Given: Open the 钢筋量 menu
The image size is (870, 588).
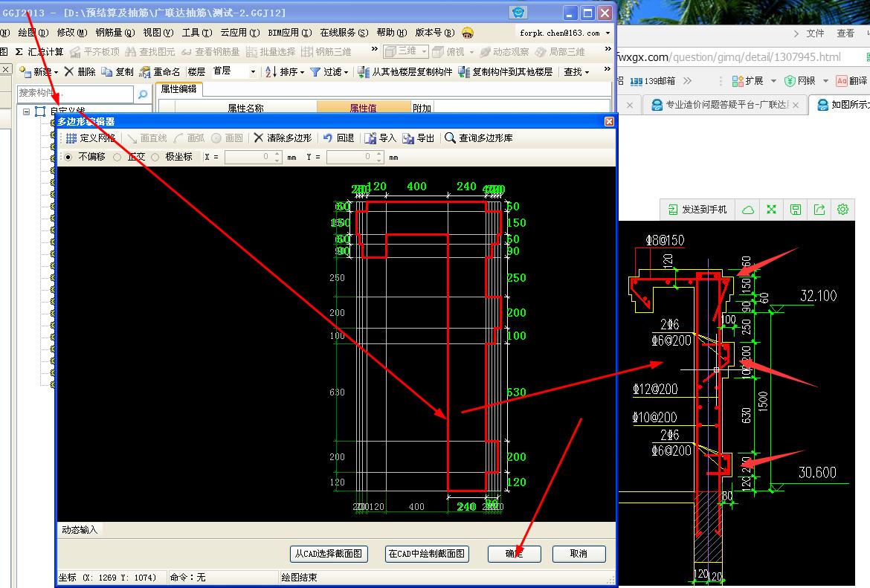Looking at the screenshot, I should click(x=115, y=33).
